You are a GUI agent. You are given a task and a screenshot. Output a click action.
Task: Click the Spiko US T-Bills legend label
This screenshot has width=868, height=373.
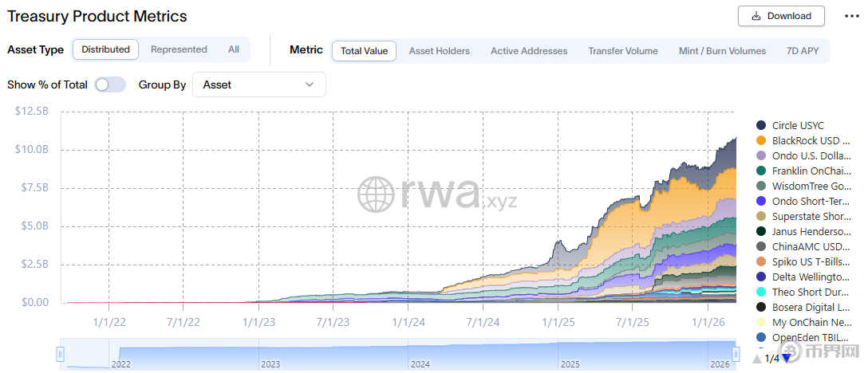(x=811, y=261)
